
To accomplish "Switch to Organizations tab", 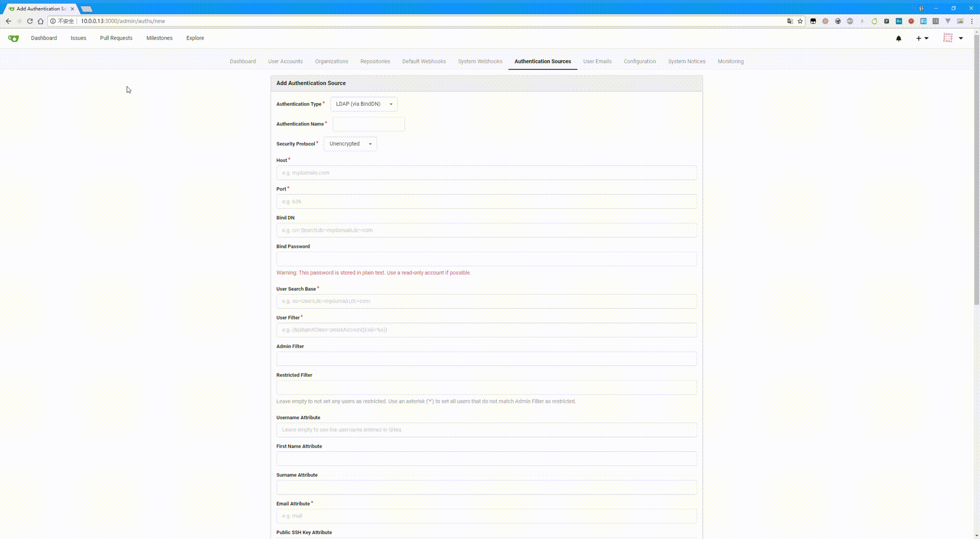I will 331,61.
